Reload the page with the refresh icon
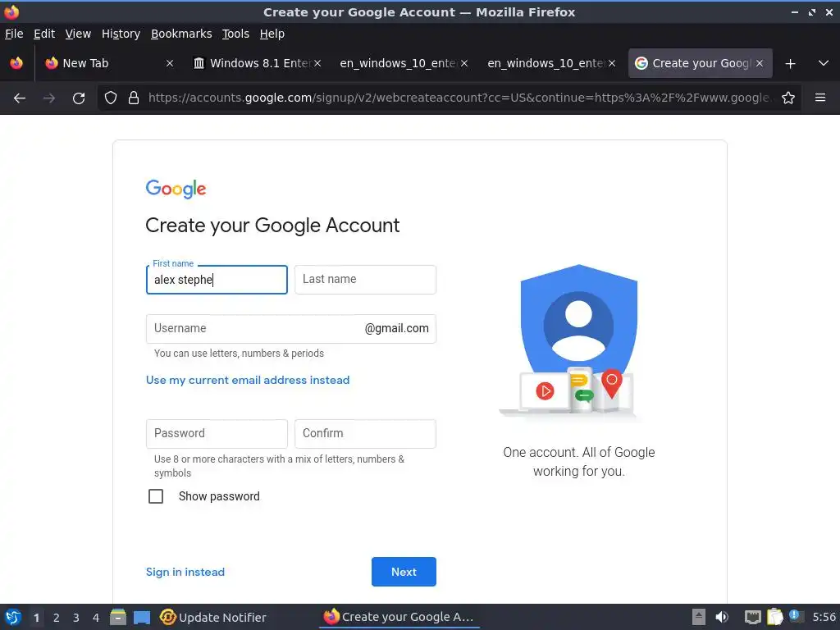The width and height of the screenshot is (840, 630). pos(79,98)
